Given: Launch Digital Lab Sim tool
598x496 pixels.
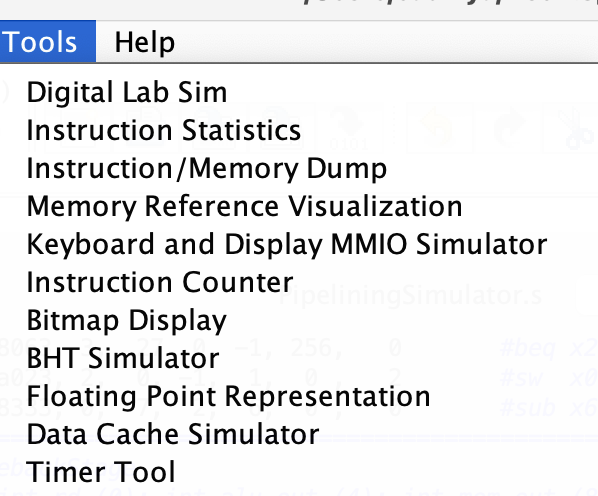Looking at the screenshot, I should point(127,92).
